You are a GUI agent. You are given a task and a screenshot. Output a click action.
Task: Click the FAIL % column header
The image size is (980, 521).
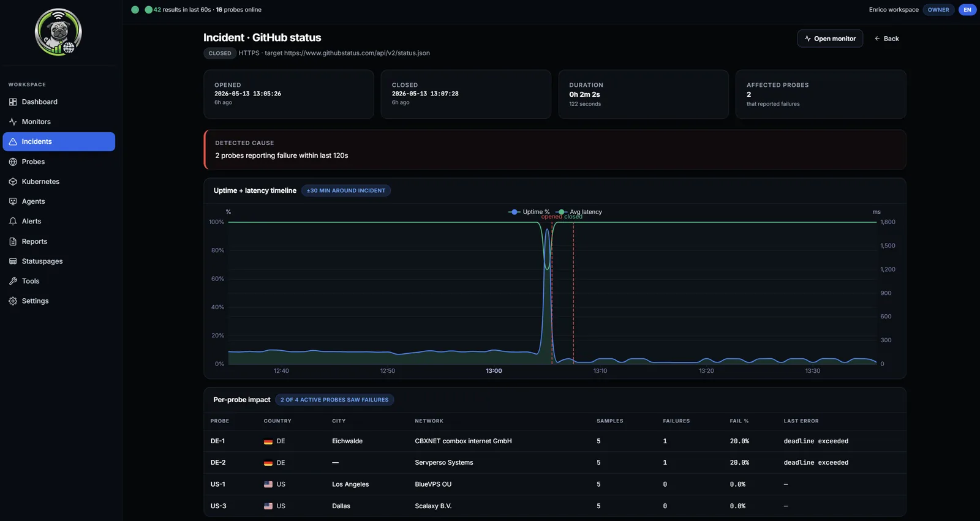click(739, 421)
